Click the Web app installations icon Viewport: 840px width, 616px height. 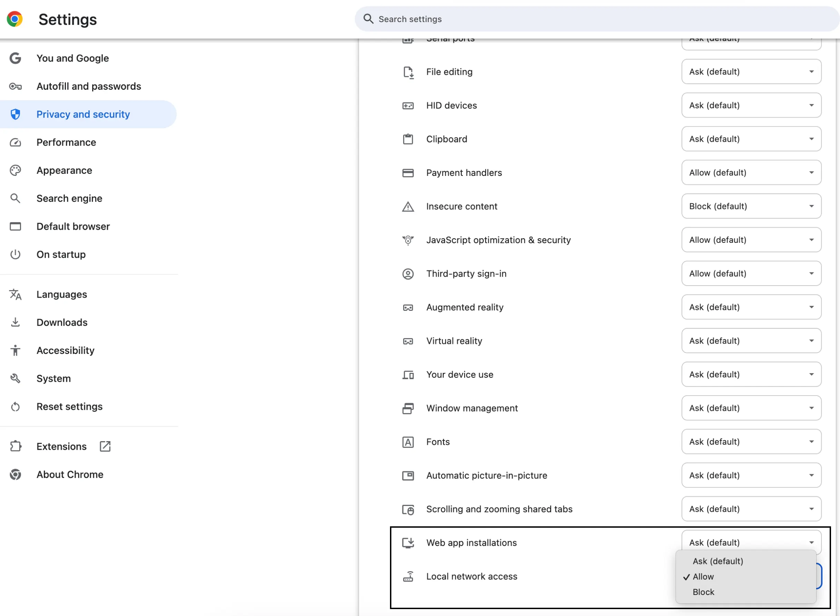(x=408, y=543)
